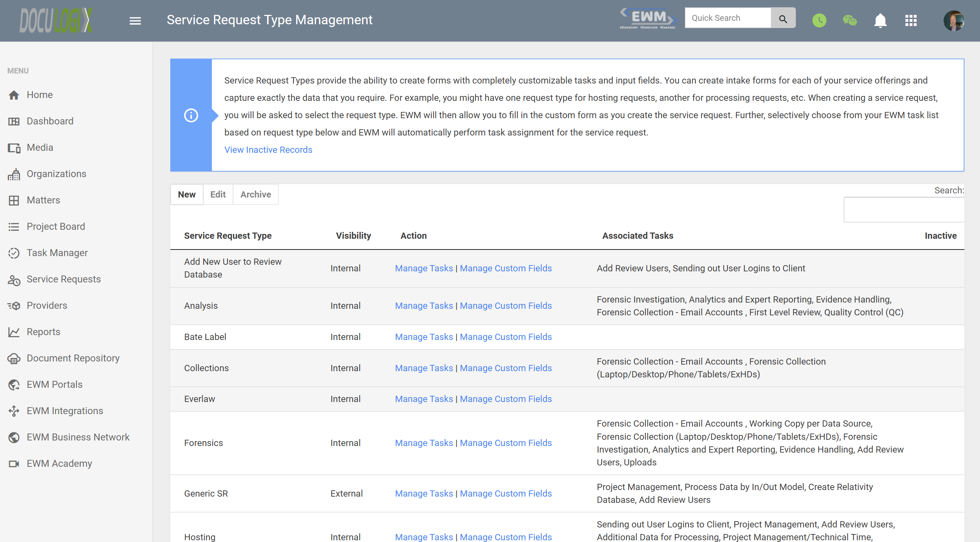This screenshot has width=980, height=542.
Task: Open the green clock timer icon
Action: click(819, 20)
